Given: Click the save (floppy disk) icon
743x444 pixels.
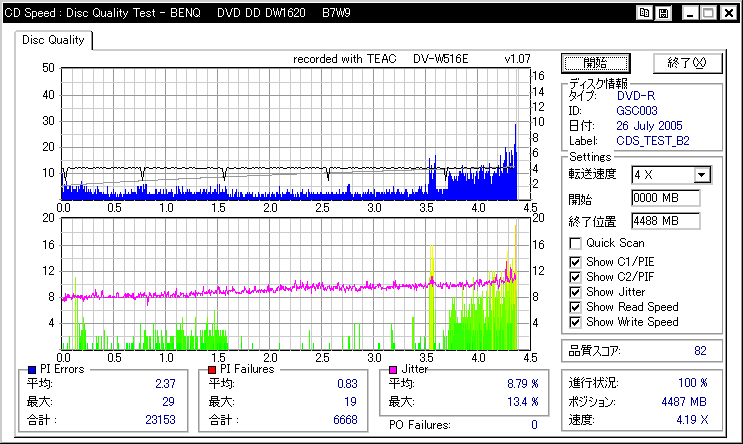Looking at the screenshot, I should pos(663,13).
